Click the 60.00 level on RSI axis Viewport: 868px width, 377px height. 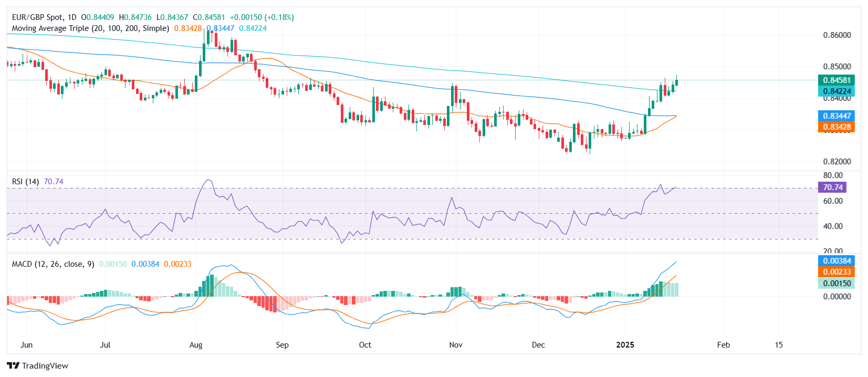[833, 201]
